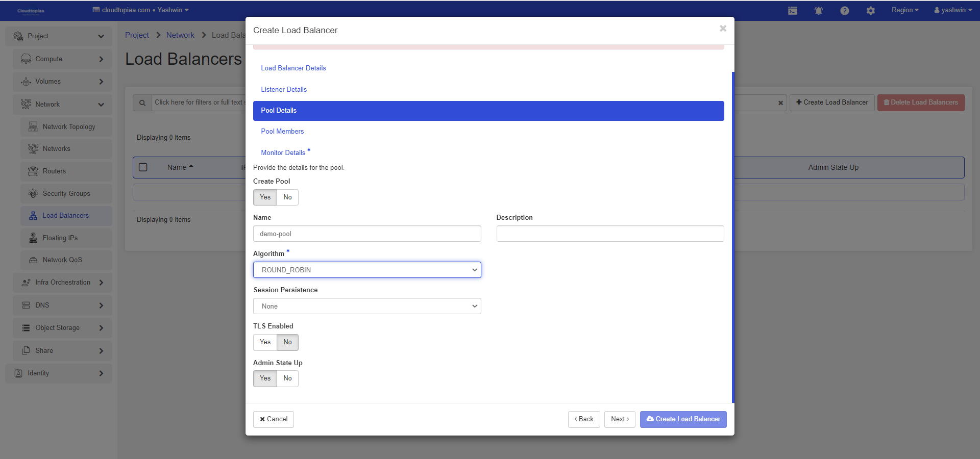The image size is (980, 459).
Task: Enable TLS by clicking Yes
Action: coord(265,342)
